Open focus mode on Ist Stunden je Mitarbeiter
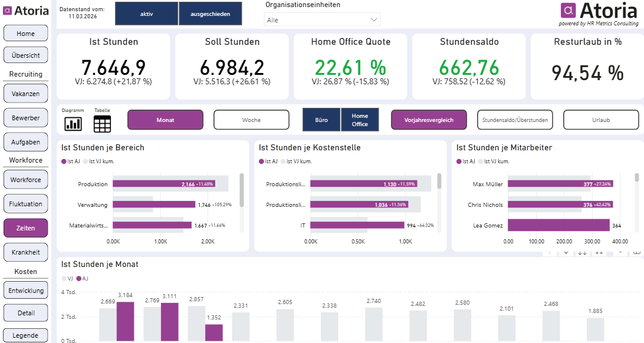Screen dimensions: 644x343 point(637,253)
